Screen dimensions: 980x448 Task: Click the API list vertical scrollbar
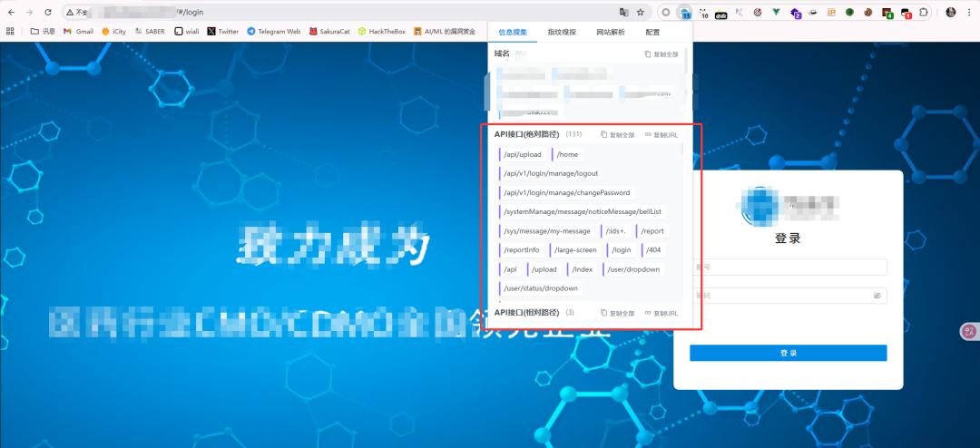(682, 148)
